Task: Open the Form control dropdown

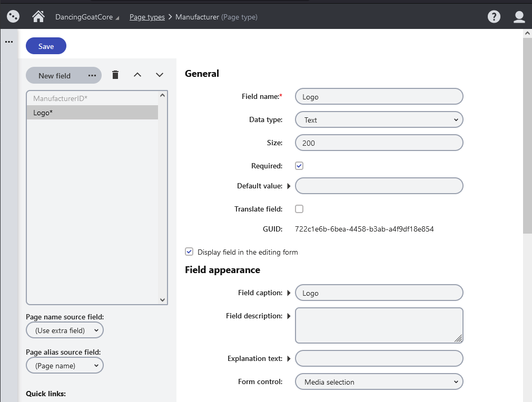Action: pos(379,382)
